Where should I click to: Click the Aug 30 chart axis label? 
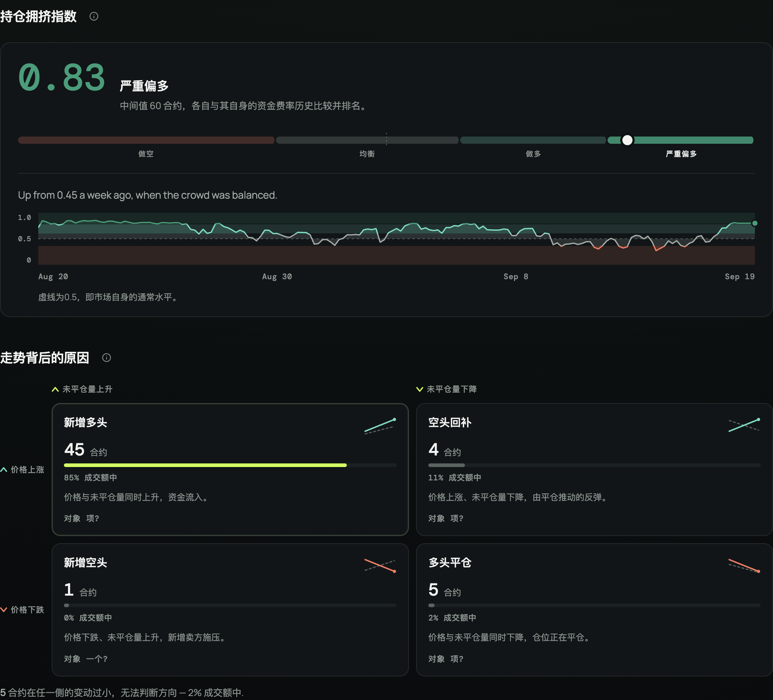click(x=277, y=277)
